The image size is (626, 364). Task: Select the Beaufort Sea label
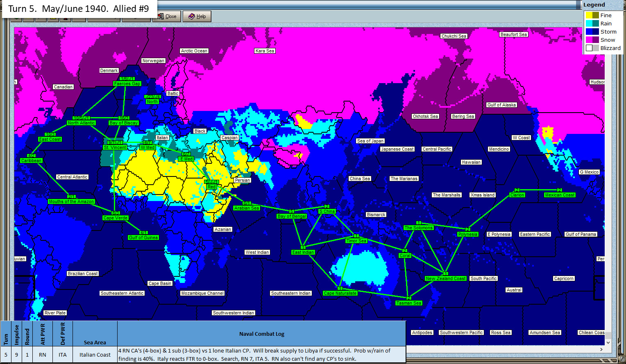(x=514, y=34)
